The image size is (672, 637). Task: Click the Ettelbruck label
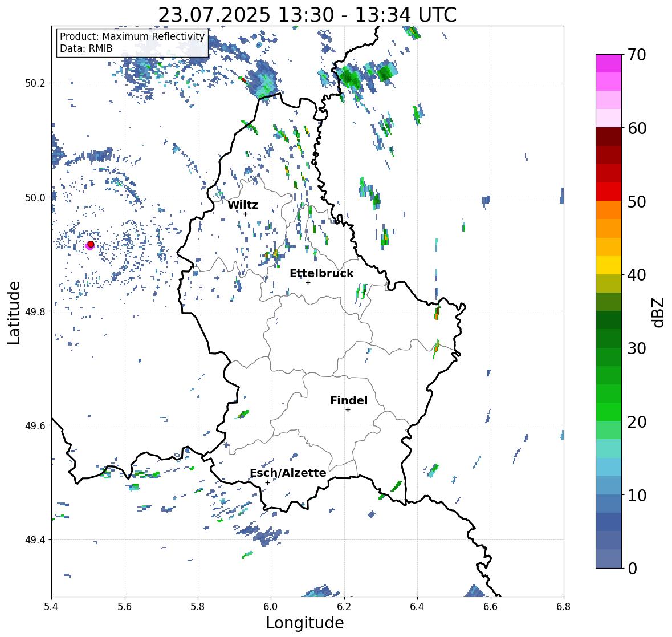[322, 274]
